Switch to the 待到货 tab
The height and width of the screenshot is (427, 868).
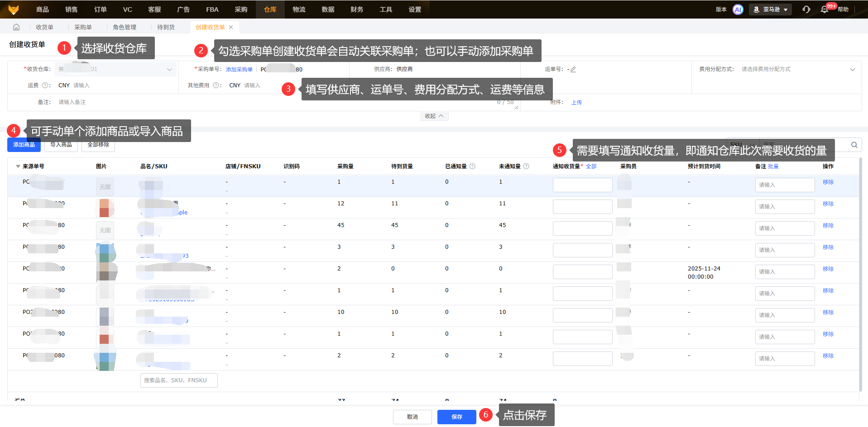point(166,27)
